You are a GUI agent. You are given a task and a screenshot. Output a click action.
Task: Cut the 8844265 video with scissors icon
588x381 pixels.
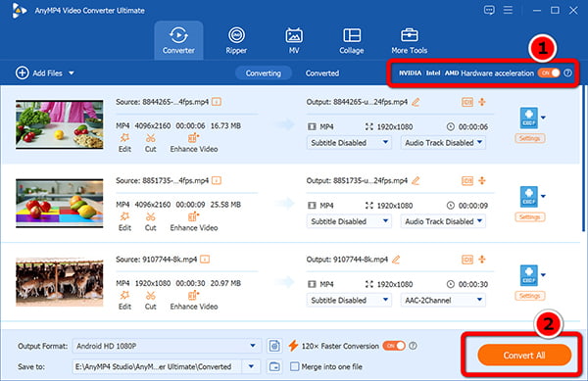pos(150,143)
